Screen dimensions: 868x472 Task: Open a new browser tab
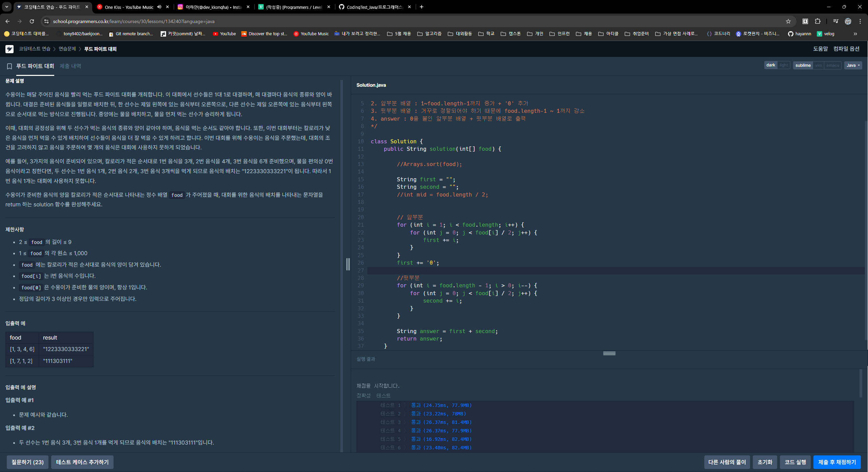pos(422,7)
